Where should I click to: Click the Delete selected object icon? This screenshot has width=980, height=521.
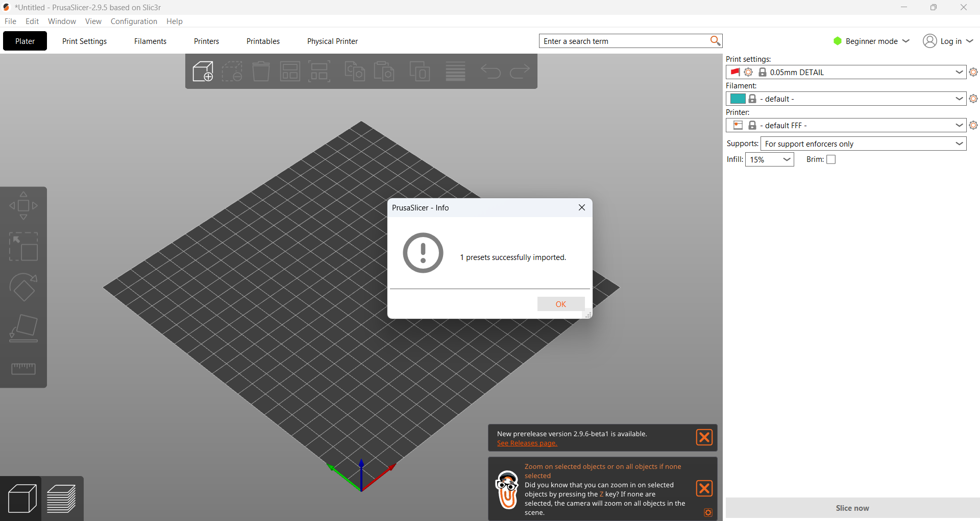232,72
